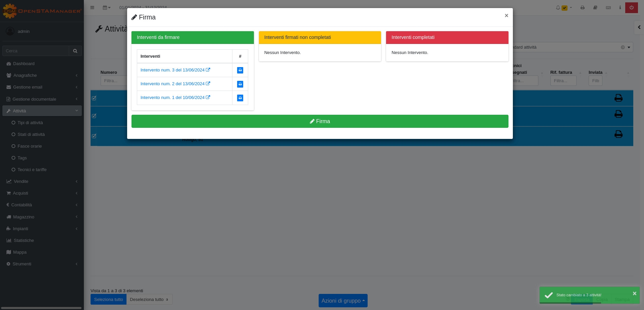
Task: Click the Cerca search input field
Action: tap(36, 51)
